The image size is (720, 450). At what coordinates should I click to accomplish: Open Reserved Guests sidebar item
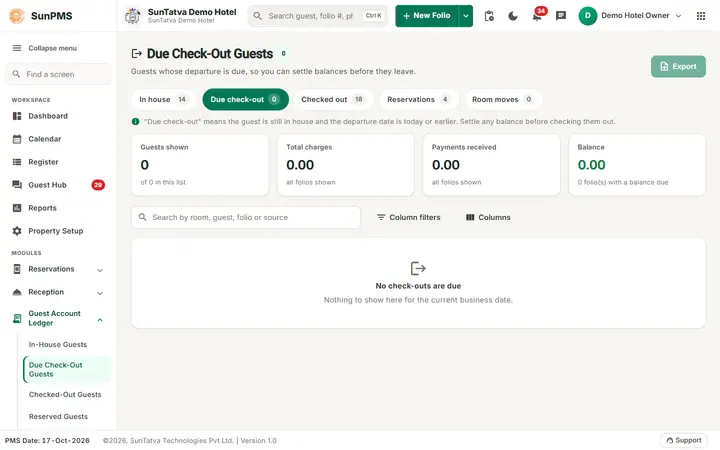58,416
